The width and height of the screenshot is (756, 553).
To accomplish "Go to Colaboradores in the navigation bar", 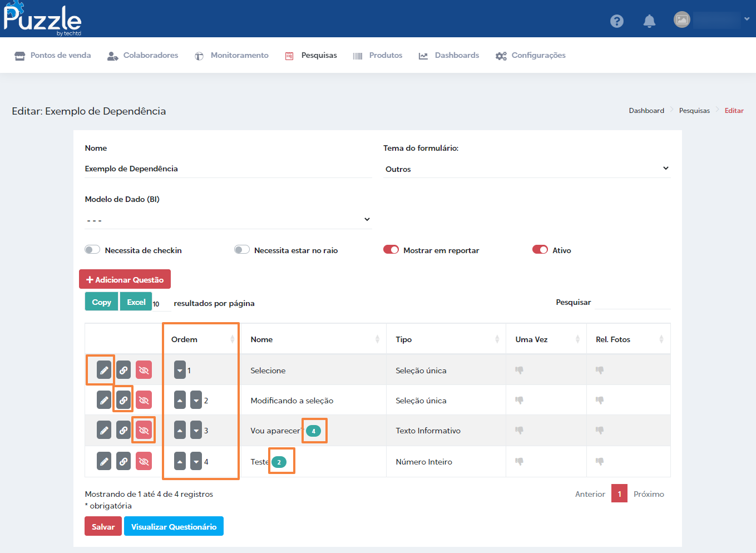I will point(143,56).
